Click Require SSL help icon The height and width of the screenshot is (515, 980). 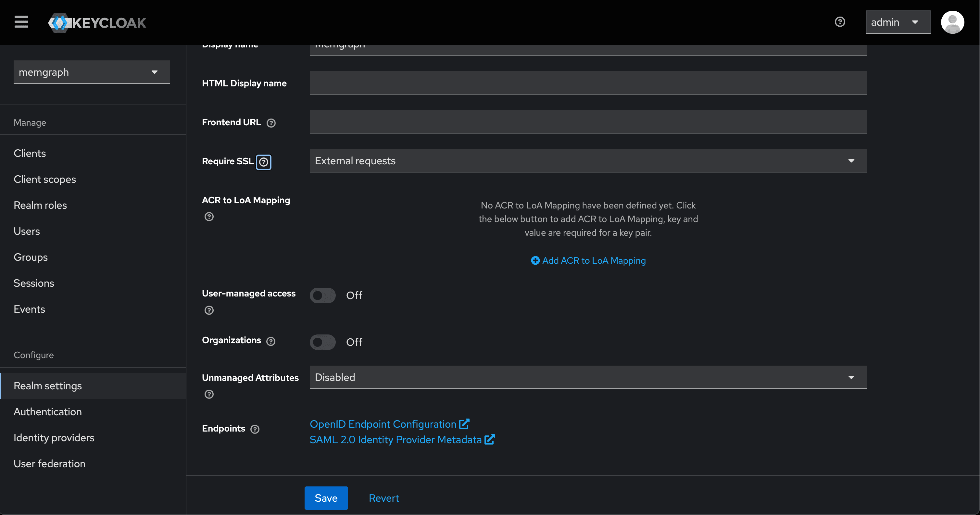tap(264, 162)
